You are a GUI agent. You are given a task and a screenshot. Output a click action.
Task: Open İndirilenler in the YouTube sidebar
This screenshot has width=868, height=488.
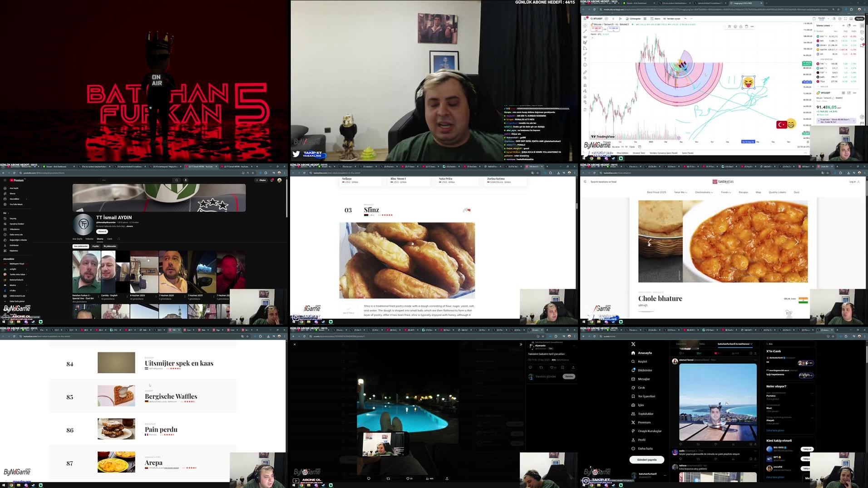(10, 245)
